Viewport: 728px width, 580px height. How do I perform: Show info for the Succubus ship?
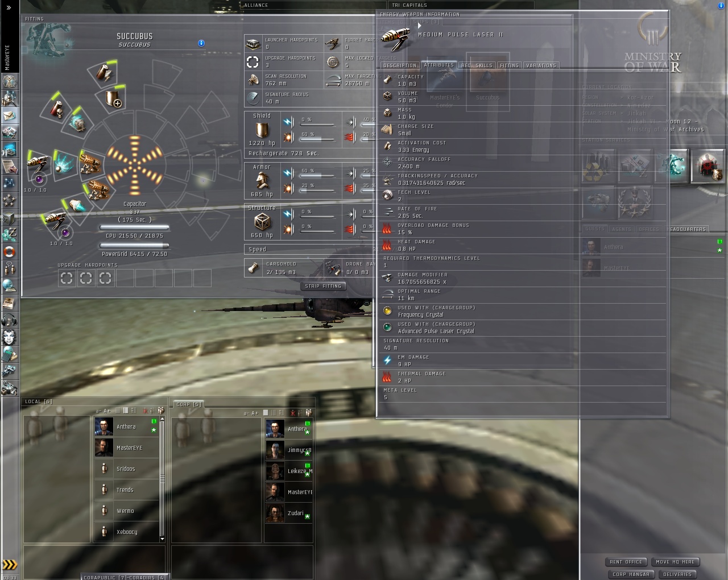coord(201,43)
